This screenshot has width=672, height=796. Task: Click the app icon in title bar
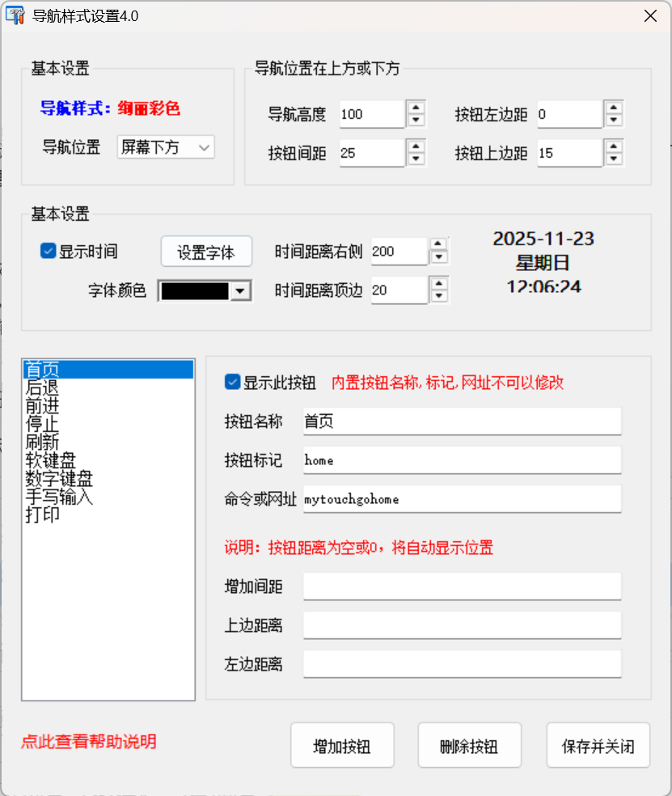(x=15, y=16)
